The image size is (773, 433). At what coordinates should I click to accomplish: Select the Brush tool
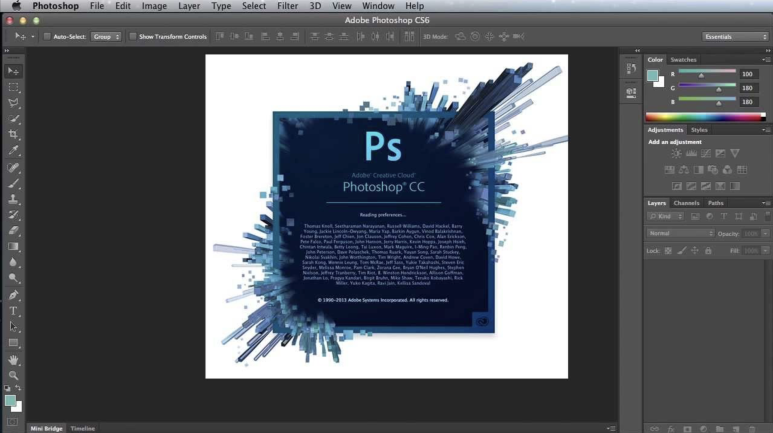(x=13, y=183)
